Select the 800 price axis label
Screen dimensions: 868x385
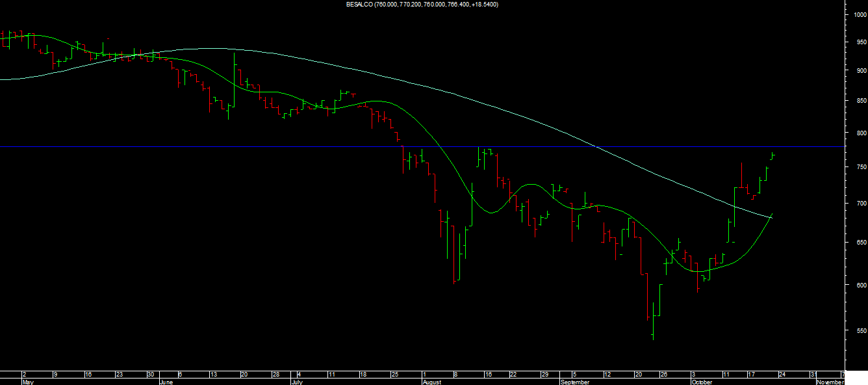pyautogui.click(x=860, y=133)
